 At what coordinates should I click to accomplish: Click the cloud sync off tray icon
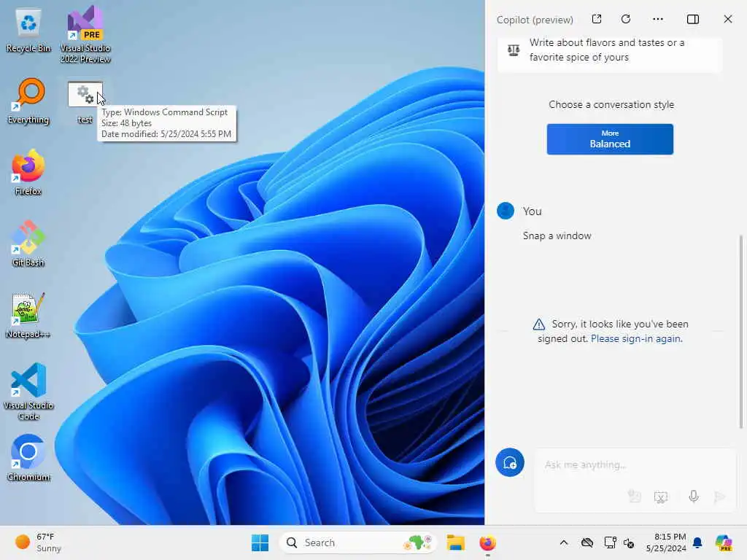587,542
